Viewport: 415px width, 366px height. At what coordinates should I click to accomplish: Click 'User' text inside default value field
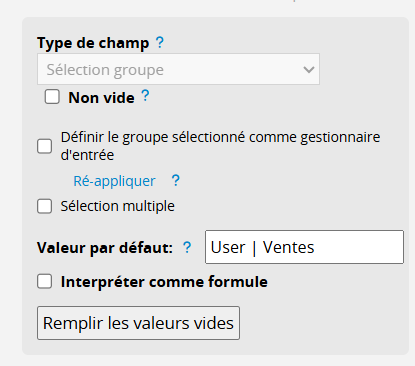pos(228,247)
